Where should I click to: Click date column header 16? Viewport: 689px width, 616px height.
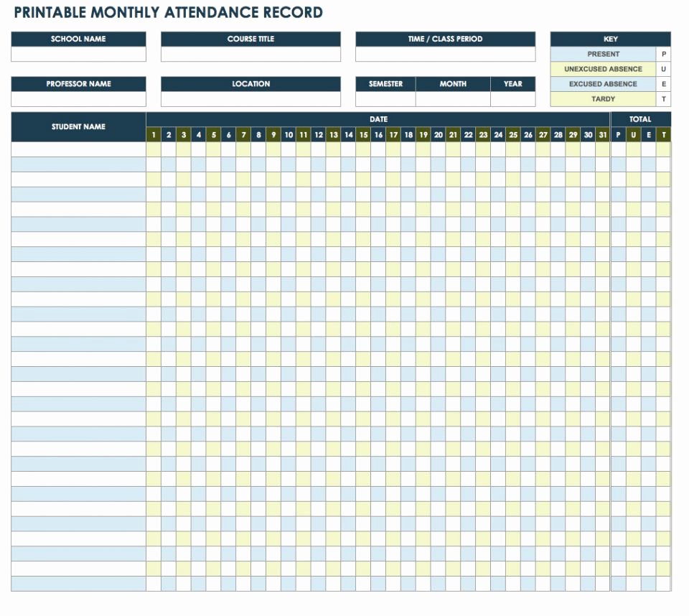tap(378, 134)
